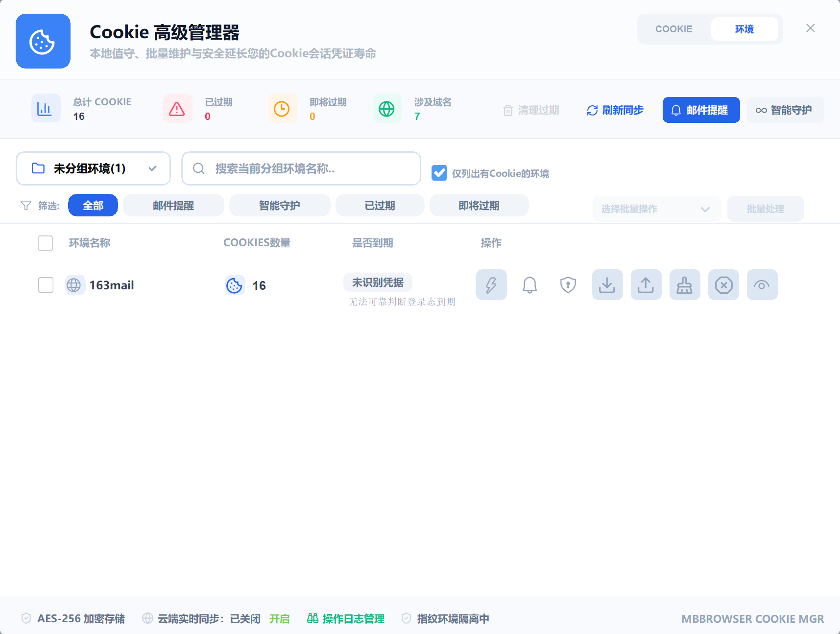The width and height of the screenshot is (840, 634).
Task: Click the total COOKIE bar chart icon
Action: [46, 108]
